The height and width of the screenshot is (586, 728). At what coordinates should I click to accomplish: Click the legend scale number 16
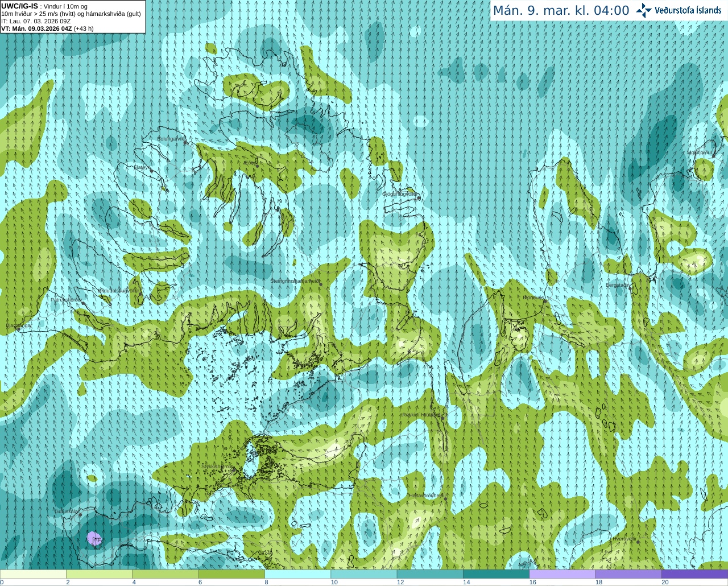click(533, 582)
